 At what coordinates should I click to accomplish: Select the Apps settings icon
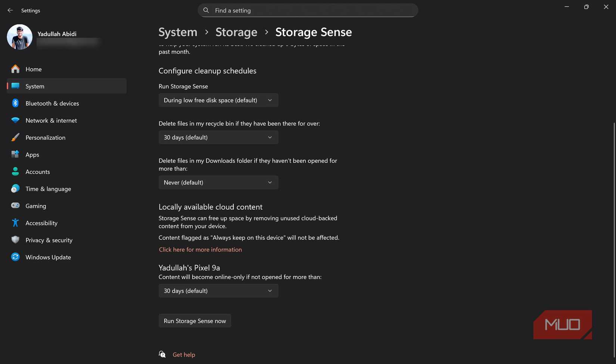[x=15, y=154]
